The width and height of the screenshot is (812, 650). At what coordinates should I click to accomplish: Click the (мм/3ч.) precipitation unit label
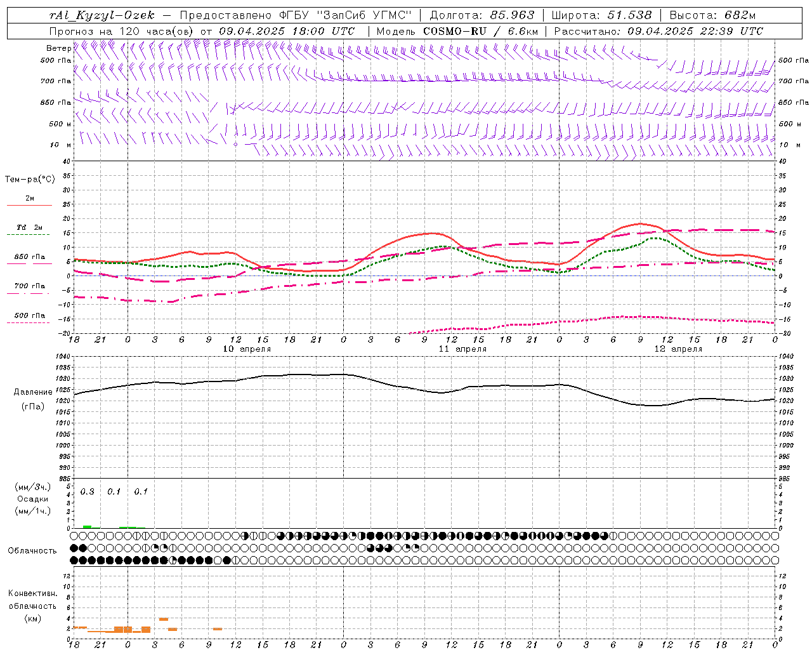coord(33,487)
